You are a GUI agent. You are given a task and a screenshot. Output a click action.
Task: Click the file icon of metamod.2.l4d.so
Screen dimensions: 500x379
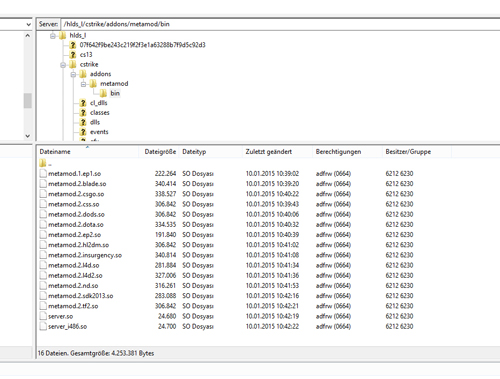43,265
